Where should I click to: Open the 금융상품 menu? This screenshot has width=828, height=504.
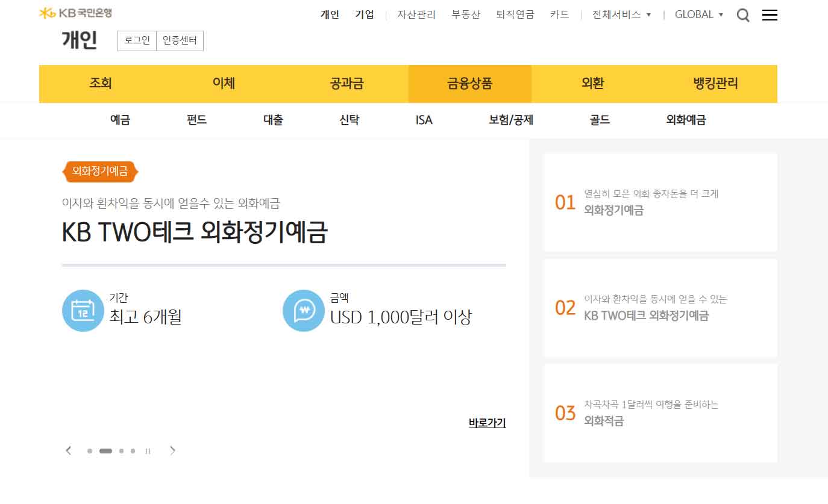[x=469, y=84]
